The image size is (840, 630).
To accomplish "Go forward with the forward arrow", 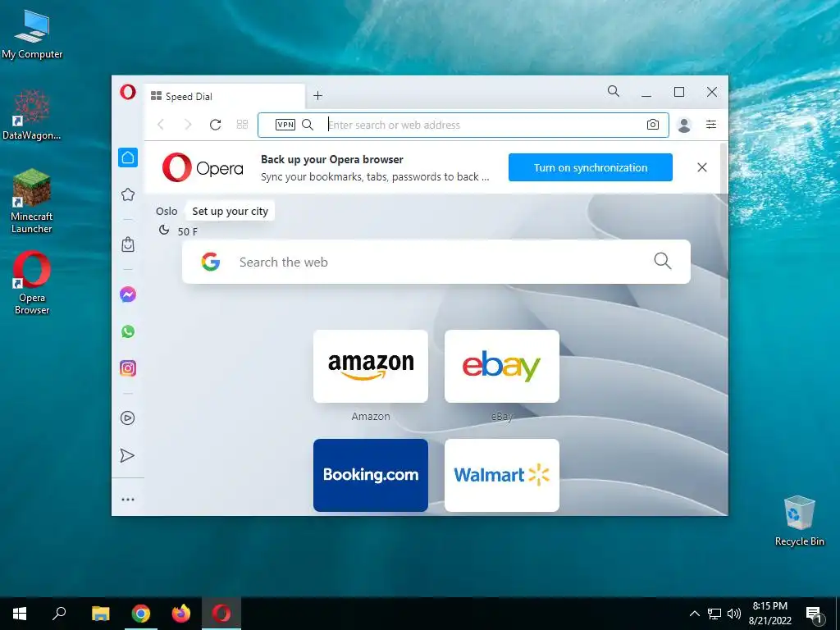I will [188, 125].
